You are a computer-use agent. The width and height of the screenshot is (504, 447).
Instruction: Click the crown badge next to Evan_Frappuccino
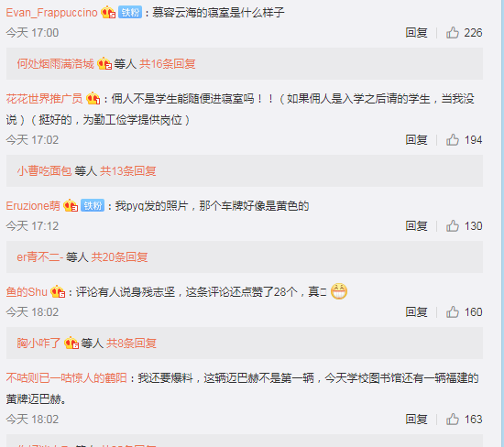click(108, 13)
